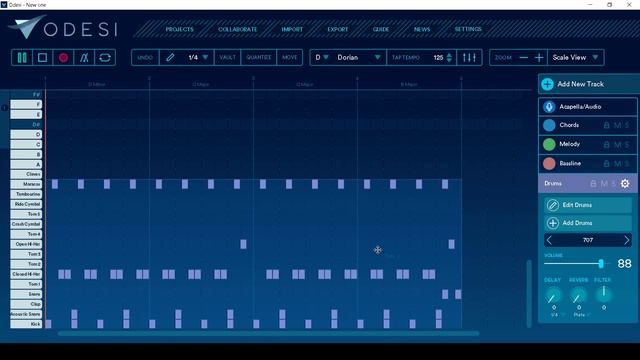The width and height of the screenshot is (640, 360).
Task: Mute the Chords track
Action: 618,125
